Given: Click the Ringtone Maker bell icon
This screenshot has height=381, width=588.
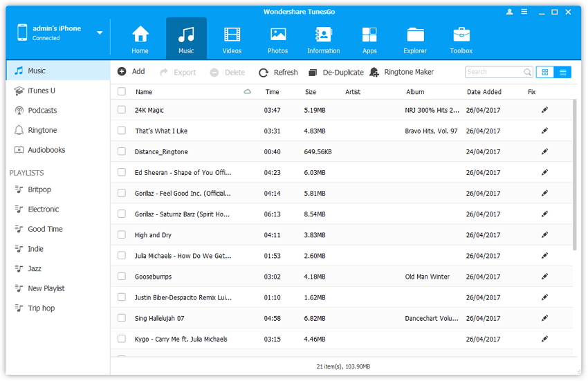Looking at the screenshot, I should (x=374, y=72).
